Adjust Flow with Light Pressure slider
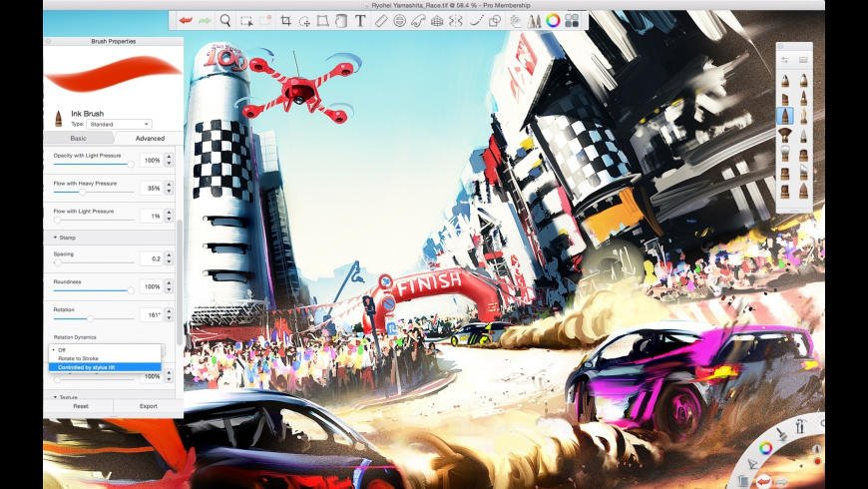The width and height of the screenshot is (868, 489). 94,220
